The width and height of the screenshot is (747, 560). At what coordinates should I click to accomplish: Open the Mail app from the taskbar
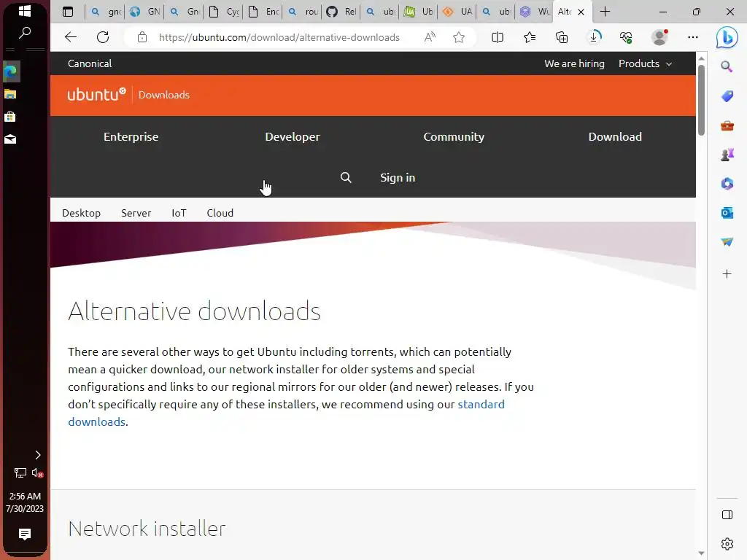[10, 139]
